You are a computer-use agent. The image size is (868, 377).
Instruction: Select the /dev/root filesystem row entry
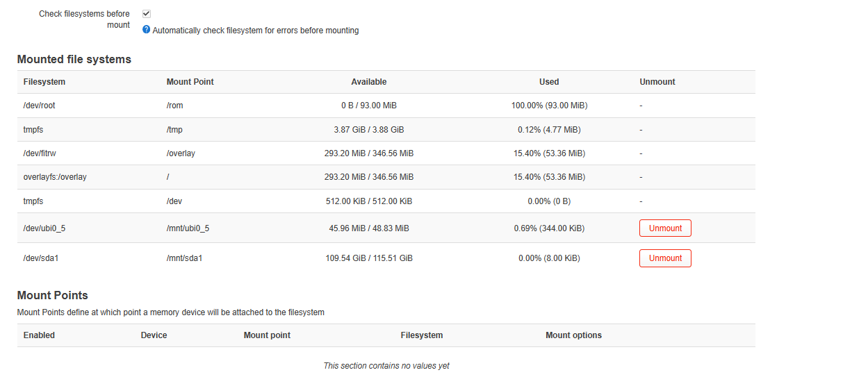pyautogui.click(x=39, y=106)
